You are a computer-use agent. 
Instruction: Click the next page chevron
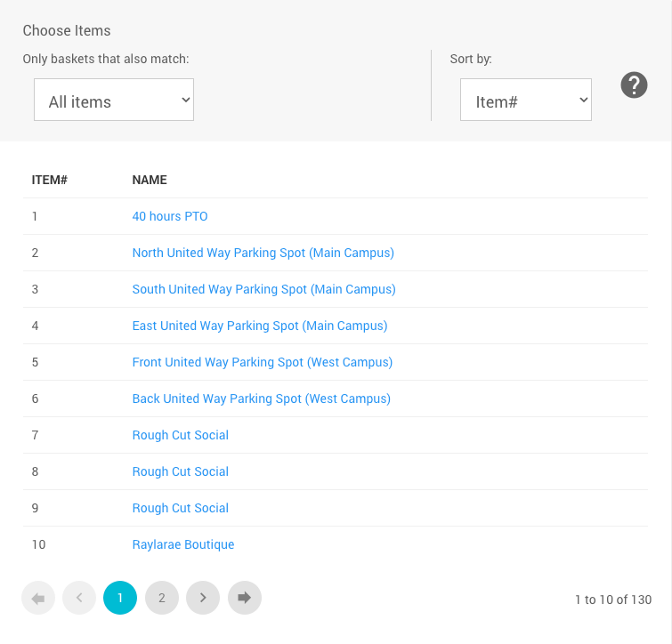point(203,599)
